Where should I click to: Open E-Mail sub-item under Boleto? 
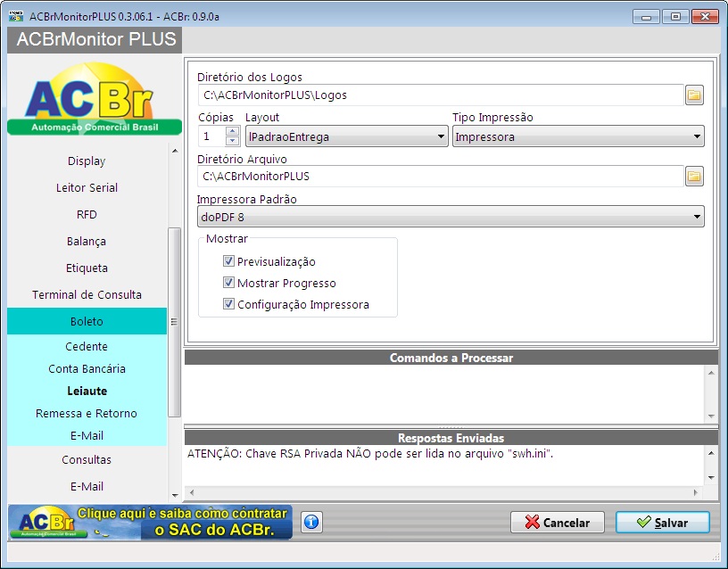tap(87, 436)
